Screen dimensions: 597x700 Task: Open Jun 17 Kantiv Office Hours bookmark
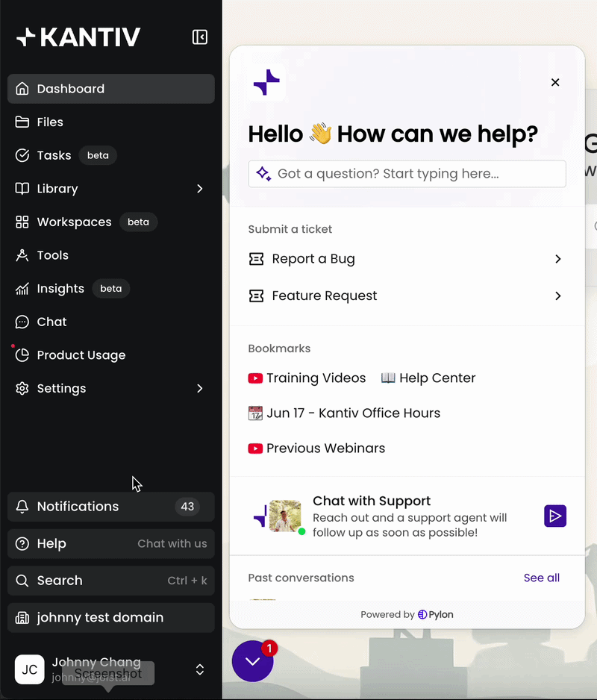344,413
